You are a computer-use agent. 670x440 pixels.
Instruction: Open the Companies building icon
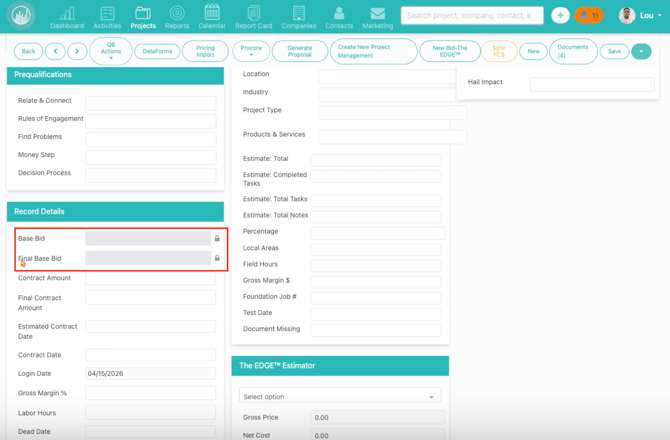[x=298, y=17]
